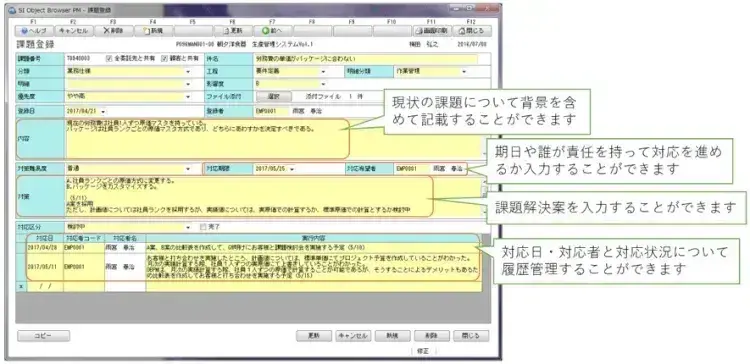Click into the 件名 text field

366,59
